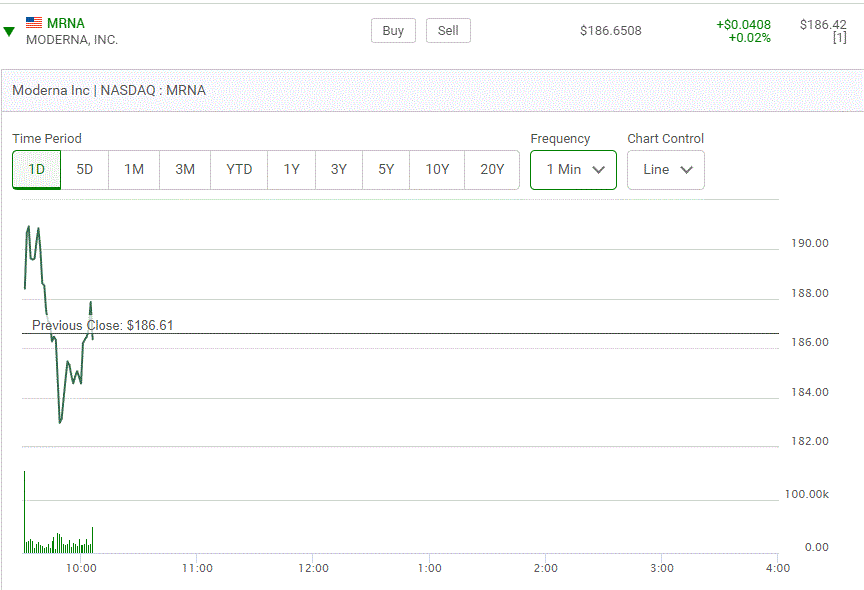Screen dimensions: 864x590
Task: Switch to the 1M time period
Action: 134,169
